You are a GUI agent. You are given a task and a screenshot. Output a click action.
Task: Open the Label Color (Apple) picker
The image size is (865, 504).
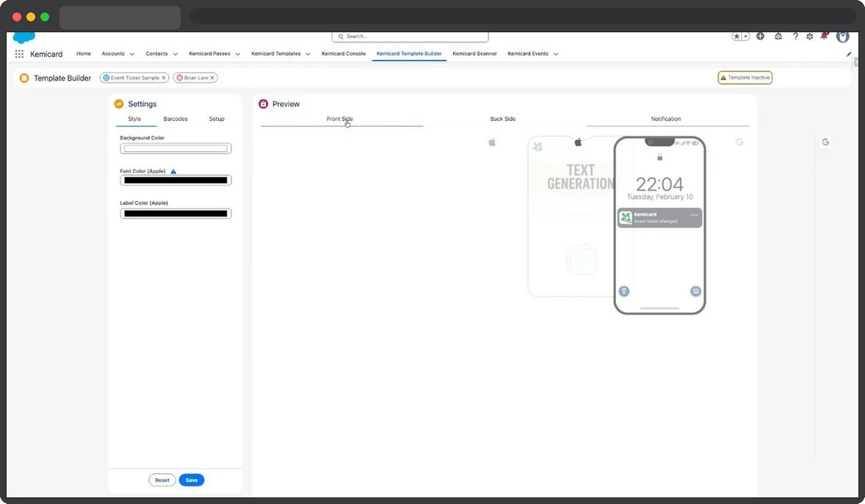[175, 214]
